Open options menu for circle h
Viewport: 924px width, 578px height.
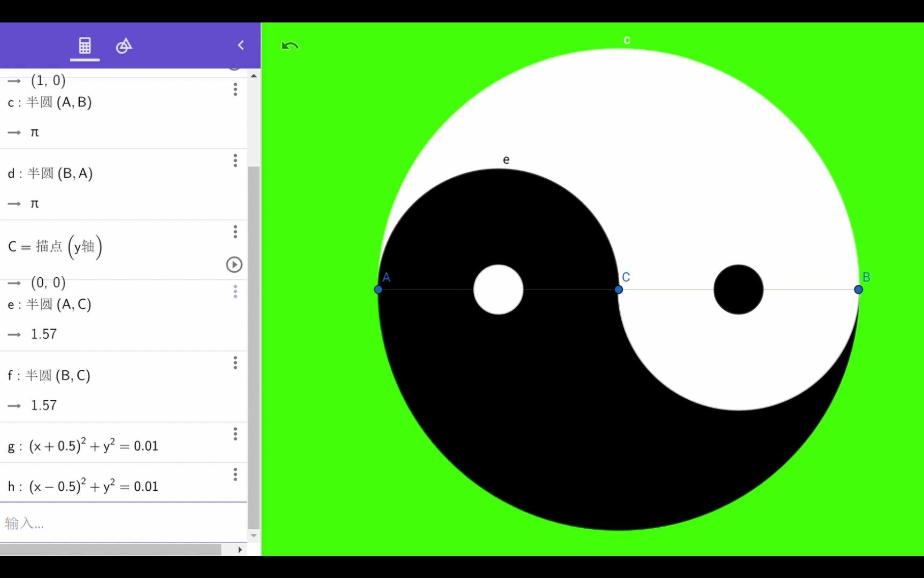(235, 475)
